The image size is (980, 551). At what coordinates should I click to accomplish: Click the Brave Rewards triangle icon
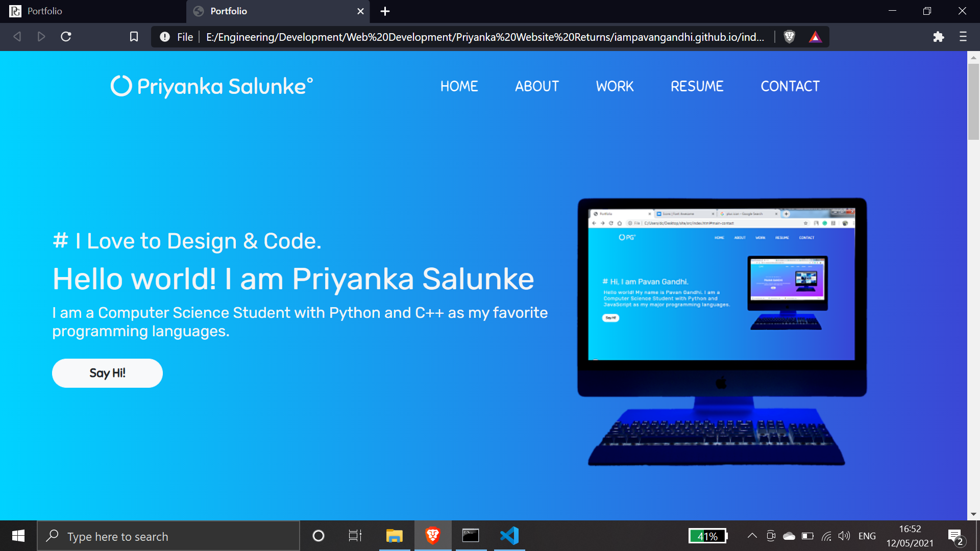point(815,37)
